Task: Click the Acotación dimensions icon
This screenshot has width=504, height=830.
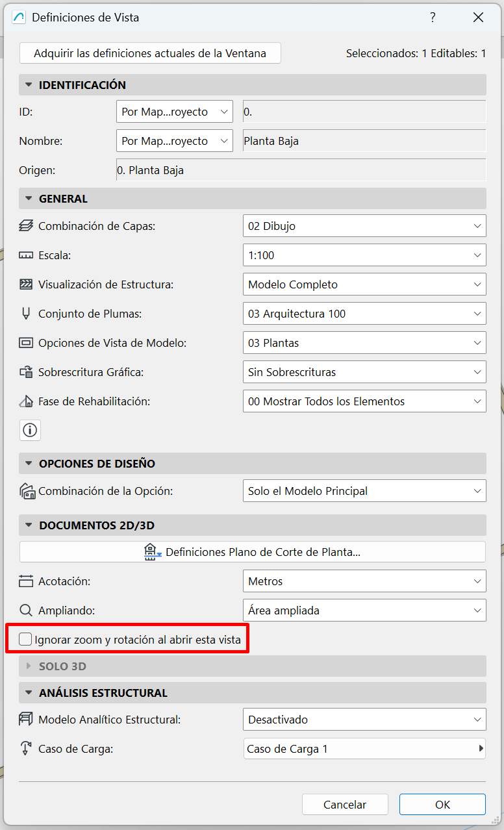Action: (x=26, y=581)
